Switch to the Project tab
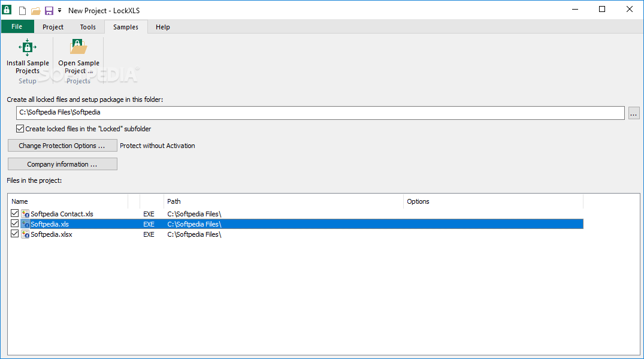The height and width of the screenshot is (359, 644). [53, 27]
